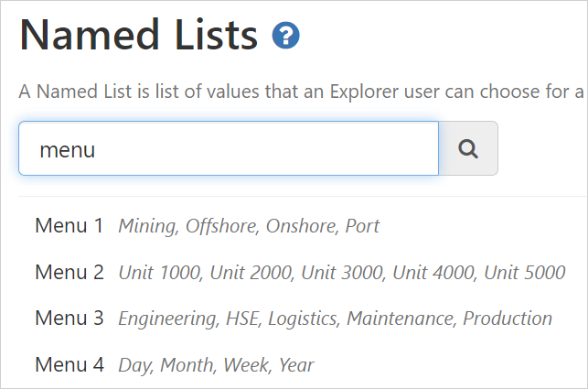Focus the search field containing "menu"
Screen dimensions: 588x389
point(229,148)
